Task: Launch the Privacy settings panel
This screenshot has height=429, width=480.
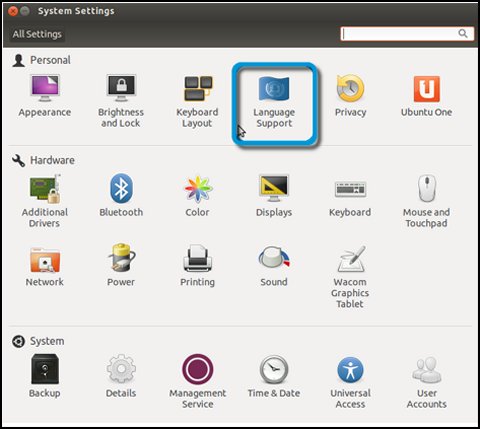Action: pos(350,96)
